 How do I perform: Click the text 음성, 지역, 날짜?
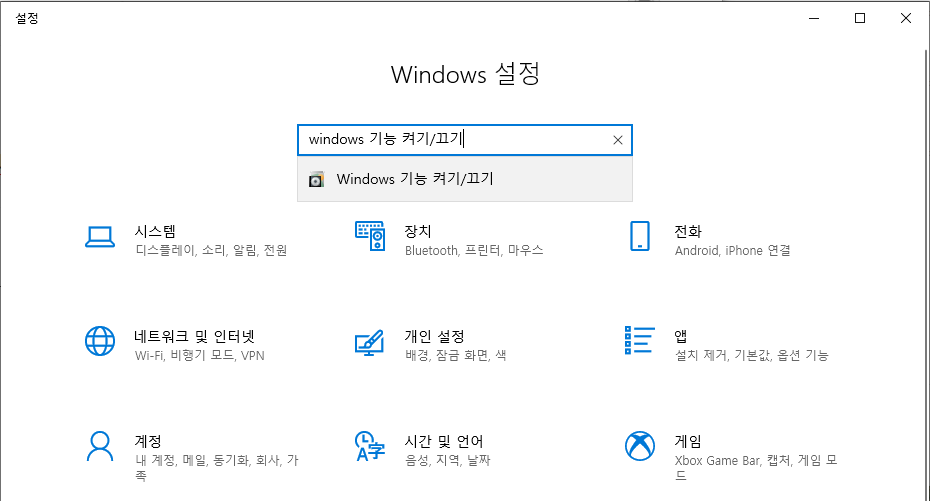click(448, 461)
